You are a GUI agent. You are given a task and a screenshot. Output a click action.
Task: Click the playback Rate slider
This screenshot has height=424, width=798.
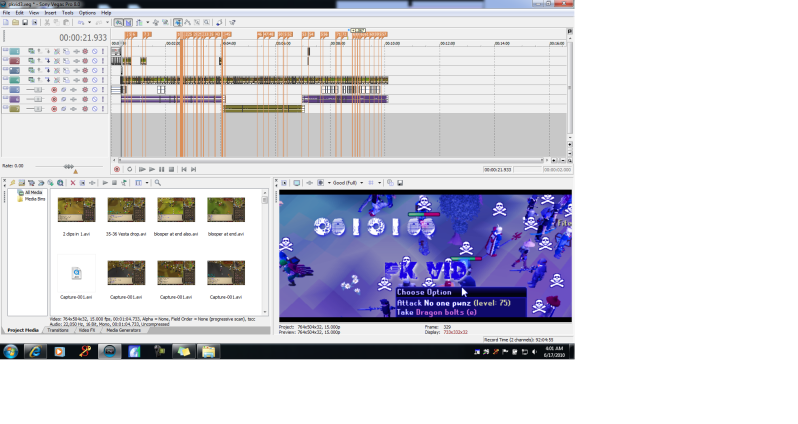point(69,166)
